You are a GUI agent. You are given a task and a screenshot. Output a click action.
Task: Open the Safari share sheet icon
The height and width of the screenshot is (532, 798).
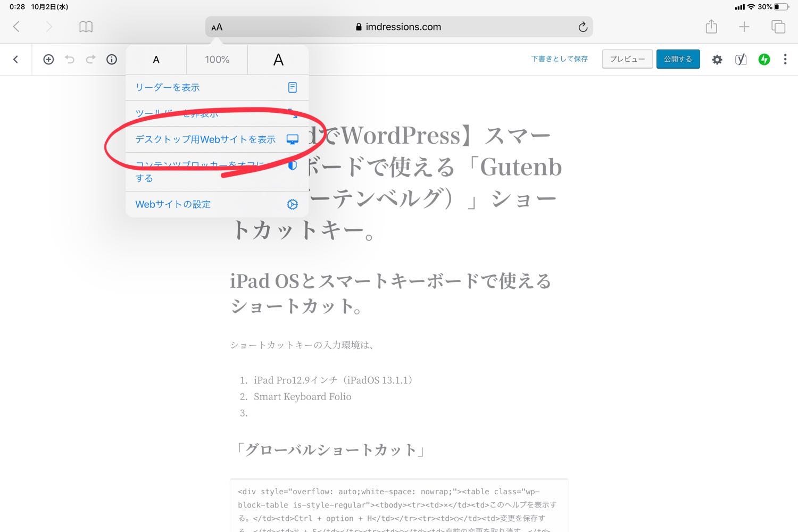click(711, 26)
